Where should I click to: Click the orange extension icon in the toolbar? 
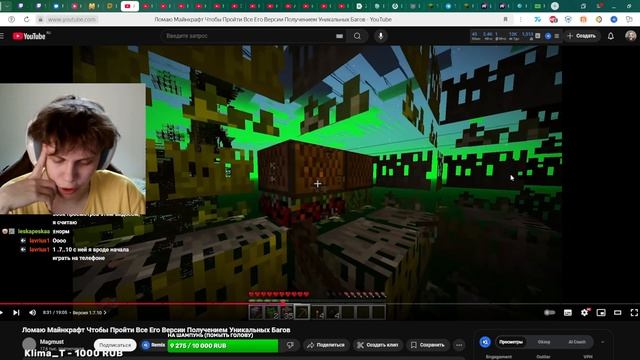[583, 19]
